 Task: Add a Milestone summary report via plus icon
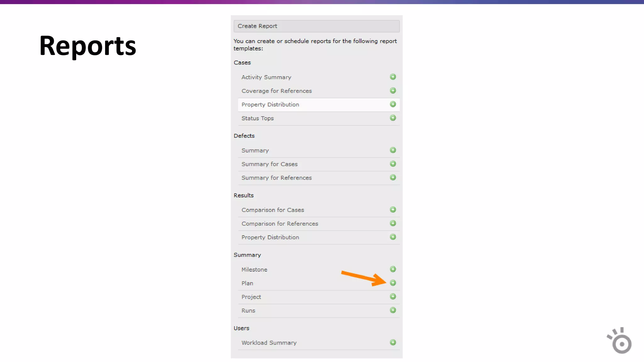pos(393,269)
